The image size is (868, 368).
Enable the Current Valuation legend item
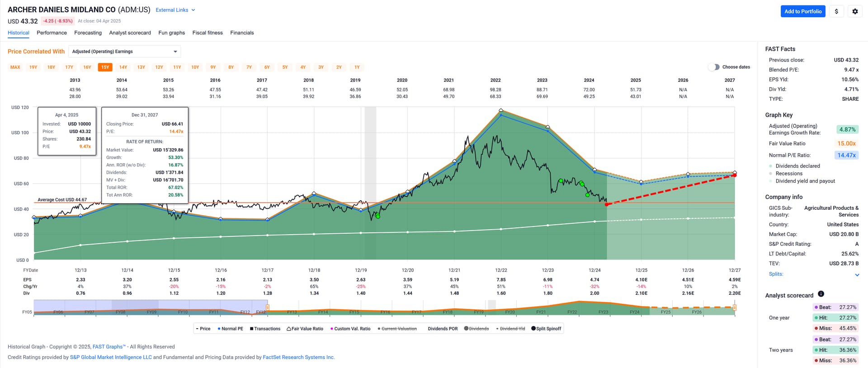[x=397, y=329]
